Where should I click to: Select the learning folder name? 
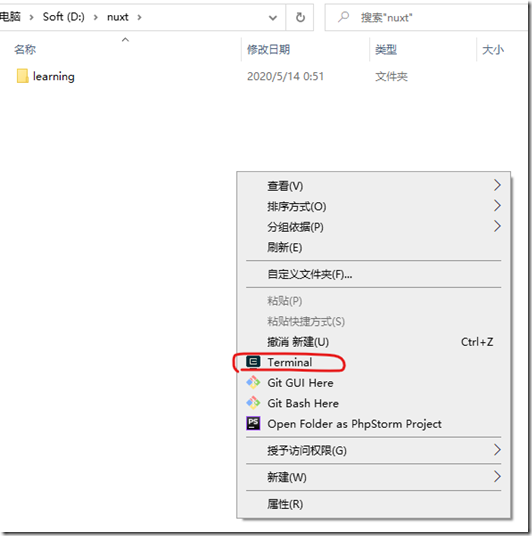click(54, 76)
